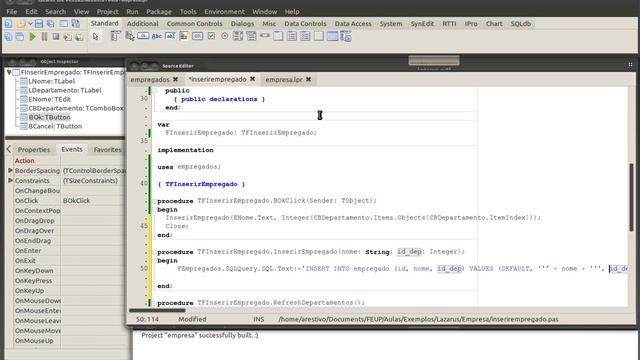Image resolution: width=640 pixels, height=360 pixels.
Task: Pick the TActionList component in the palette
Action: coord(346,36)
